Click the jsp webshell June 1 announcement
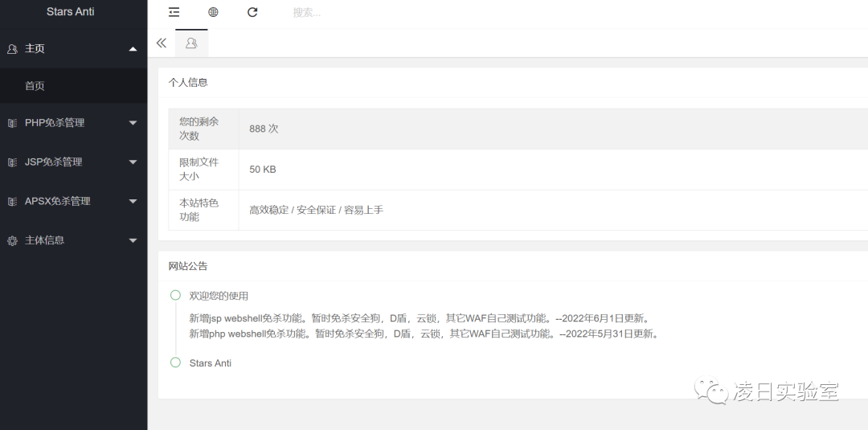 pyautogui.click(x=420, y=319)
